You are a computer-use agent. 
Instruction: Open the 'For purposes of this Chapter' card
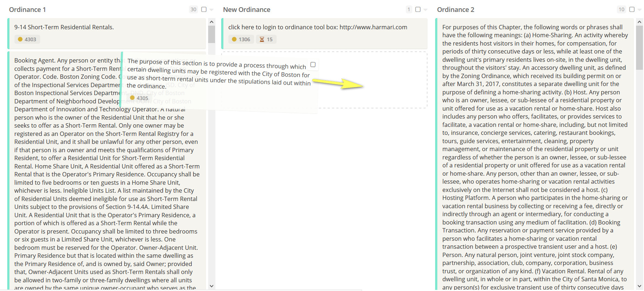[535, 154]
